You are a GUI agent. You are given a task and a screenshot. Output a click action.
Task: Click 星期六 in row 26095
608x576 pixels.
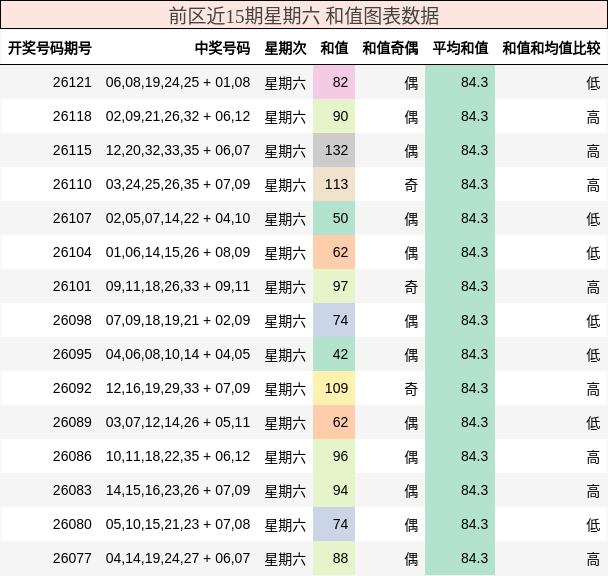(285, 355)
